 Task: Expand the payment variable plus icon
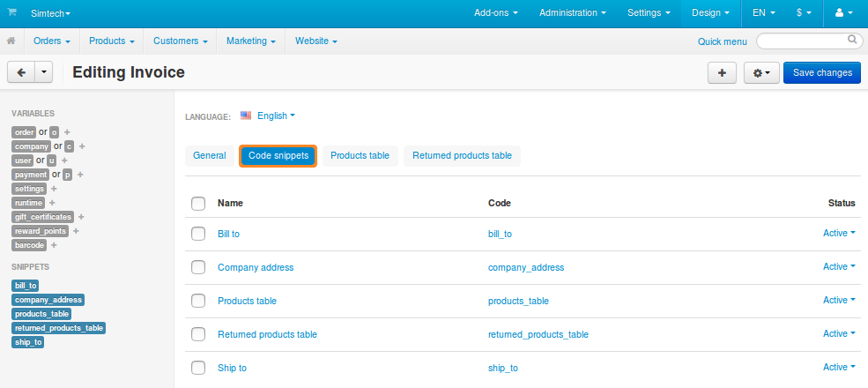pyautogui.click(x=80, y=174)
